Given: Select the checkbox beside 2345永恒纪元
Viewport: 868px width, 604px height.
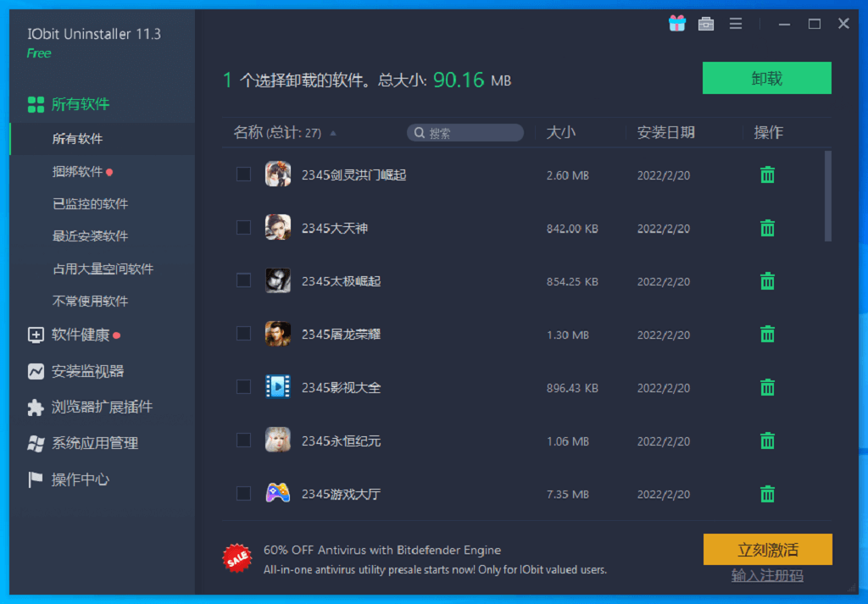Looking at the screenshot, I should click(x=243, y=441).
